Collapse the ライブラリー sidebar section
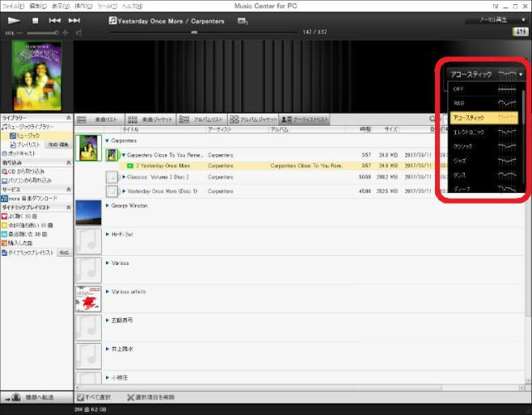The image size is (532, 415). 69,118
